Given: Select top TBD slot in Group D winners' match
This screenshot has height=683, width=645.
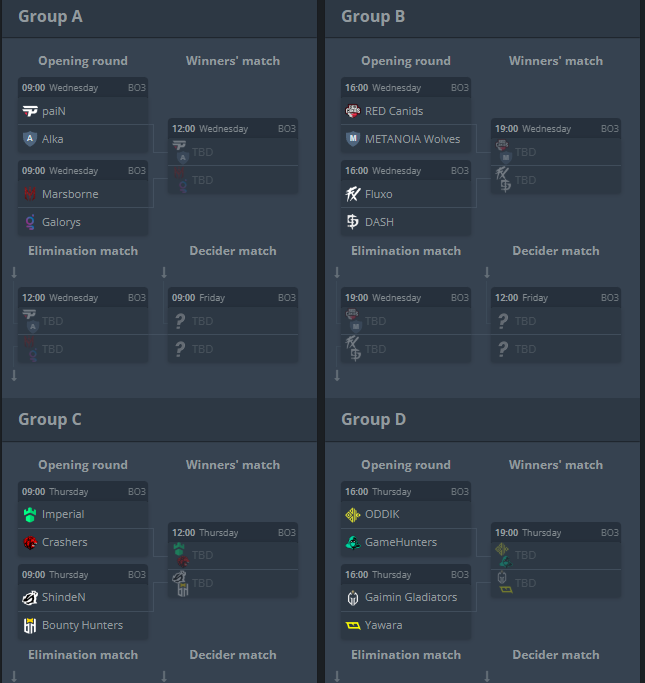Looking at the screenshot, I should tap(556, 555).
